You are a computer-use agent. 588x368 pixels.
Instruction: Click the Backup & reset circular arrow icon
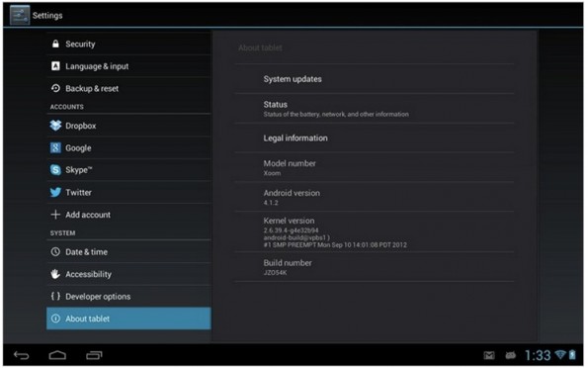[x=55, y=88]
